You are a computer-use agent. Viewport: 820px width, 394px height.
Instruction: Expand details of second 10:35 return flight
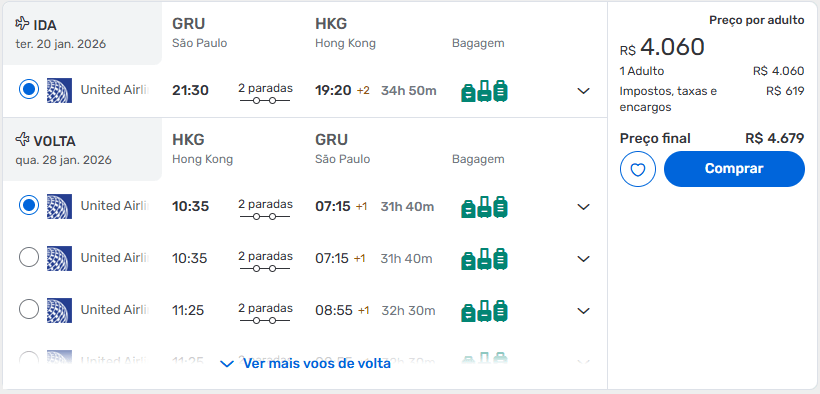(583, 258)
